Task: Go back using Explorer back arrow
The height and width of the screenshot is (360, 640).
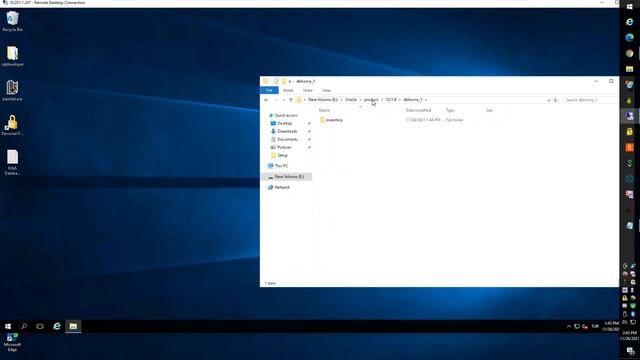Action: (x=266, y=100)
